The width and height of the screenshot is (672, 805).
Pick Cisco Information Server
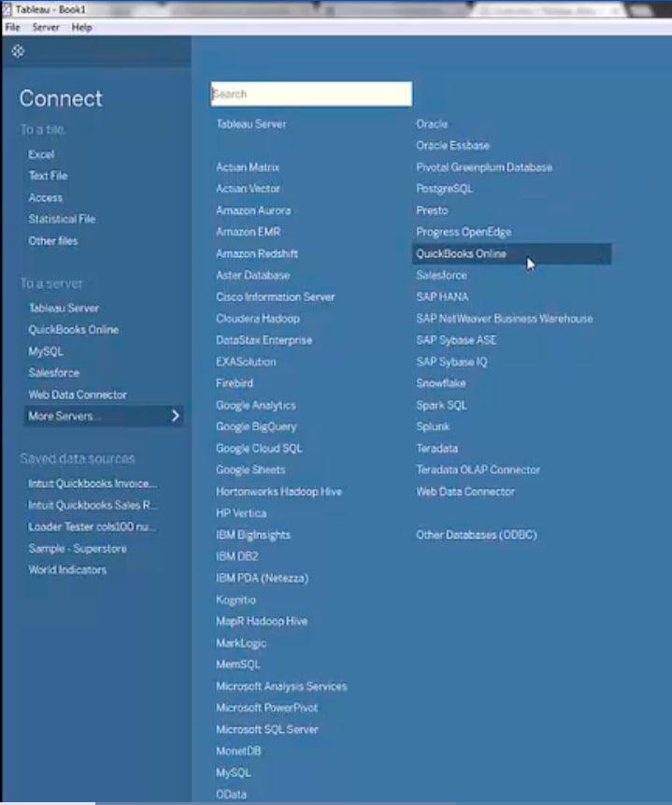point(275,296)
